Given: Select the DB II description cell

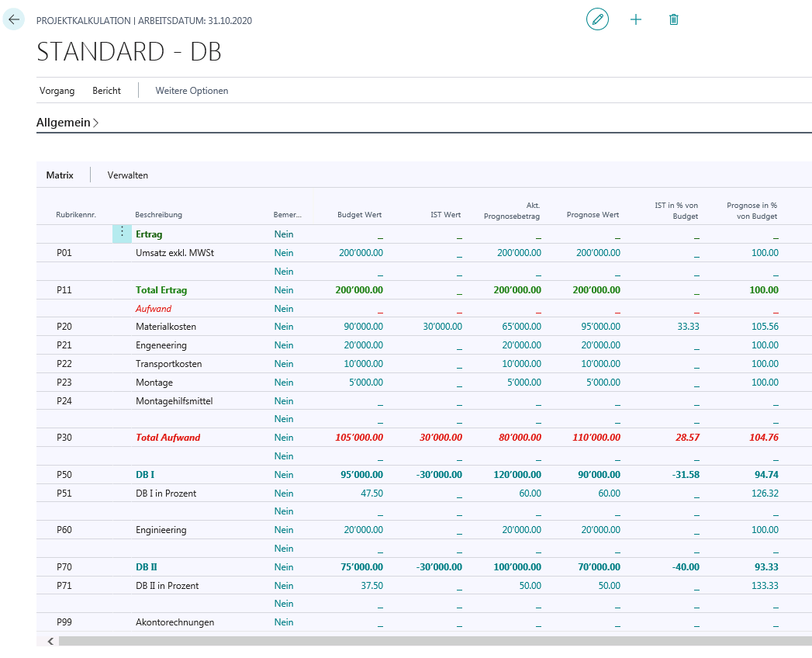Looking at the screenshot, I should click(x=147, y=566).
